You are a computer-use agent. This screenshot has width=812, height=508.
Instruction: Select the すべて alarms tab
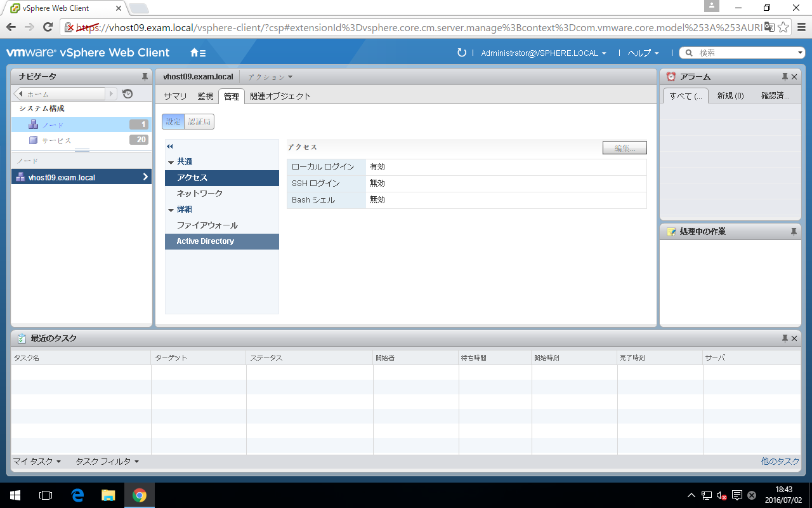tap(685, 97)
